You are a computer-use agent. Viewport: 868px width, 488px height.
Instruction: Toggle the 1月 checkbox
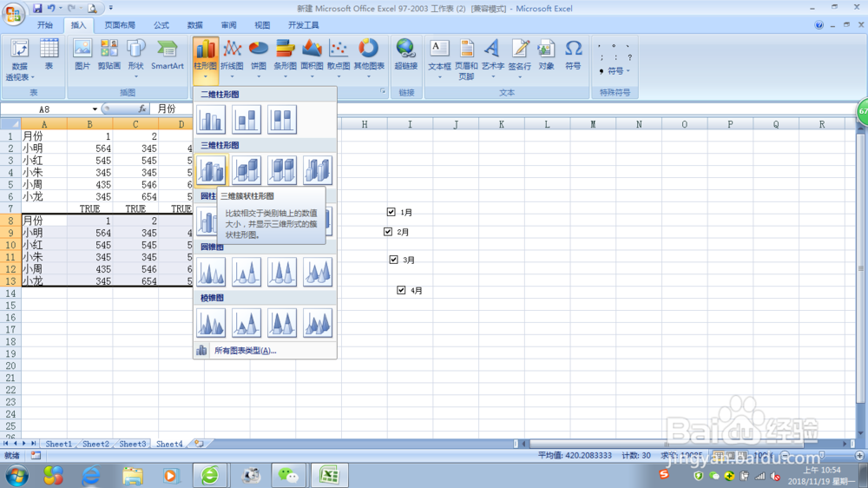click(391, 212)
